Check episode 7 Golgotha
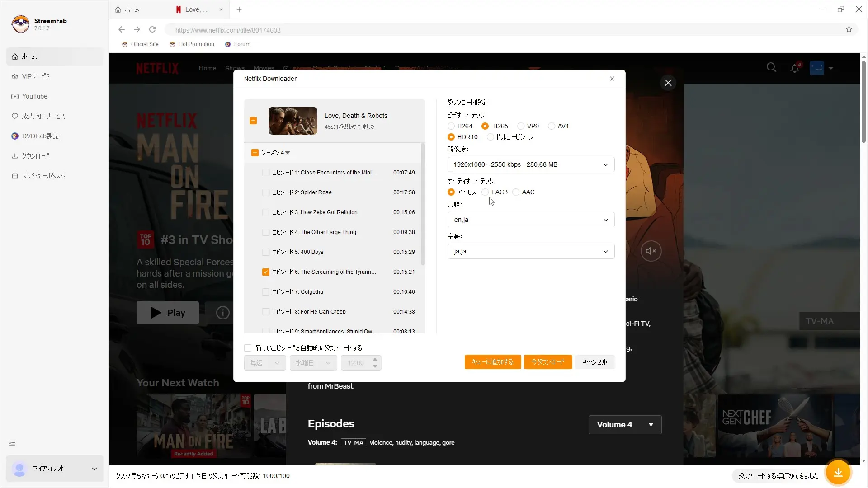Image resolution: width=868 pixels, height=488 pixels. click(266, 292)
